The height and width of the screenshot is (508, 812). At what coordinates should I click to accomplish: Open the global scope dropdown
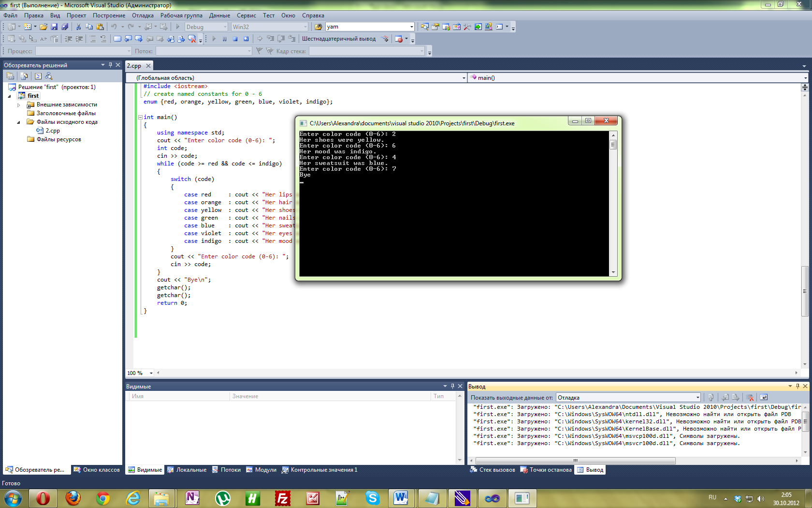(x=464, y=78)
